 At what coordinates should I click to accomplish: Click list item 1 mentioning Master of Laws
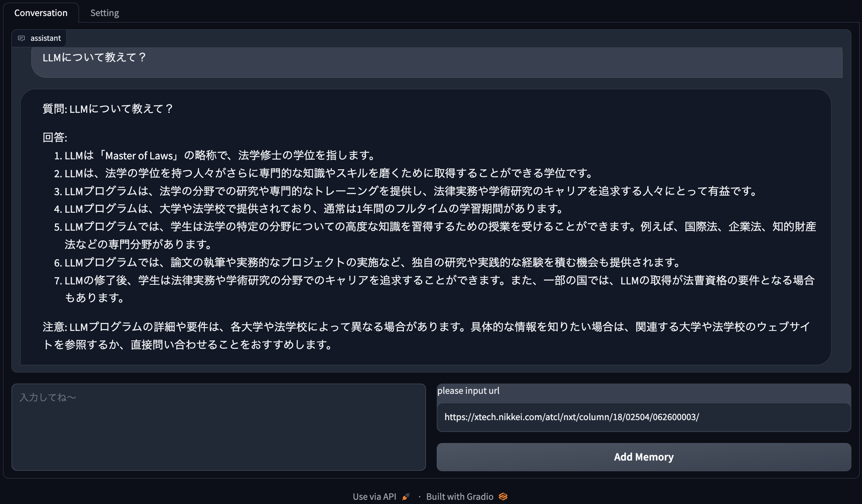click(219, 156)
